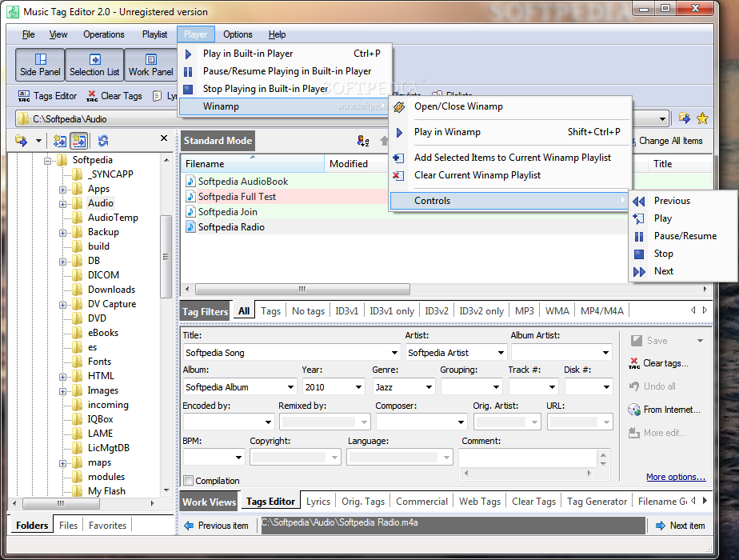Open the More options... link
The image size is (739, 560).
coord(676,477)
